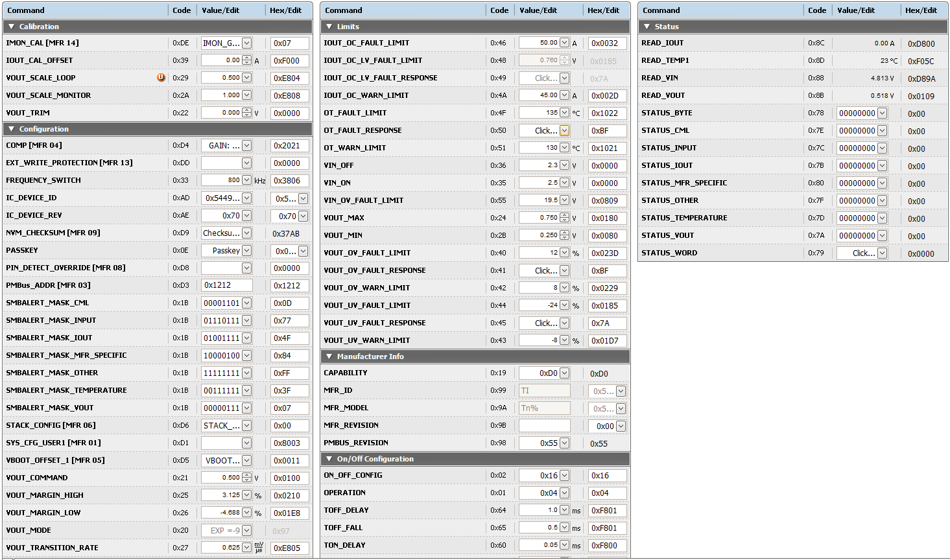Collapse the Manufacturer Info section

(x=329, y=356)
